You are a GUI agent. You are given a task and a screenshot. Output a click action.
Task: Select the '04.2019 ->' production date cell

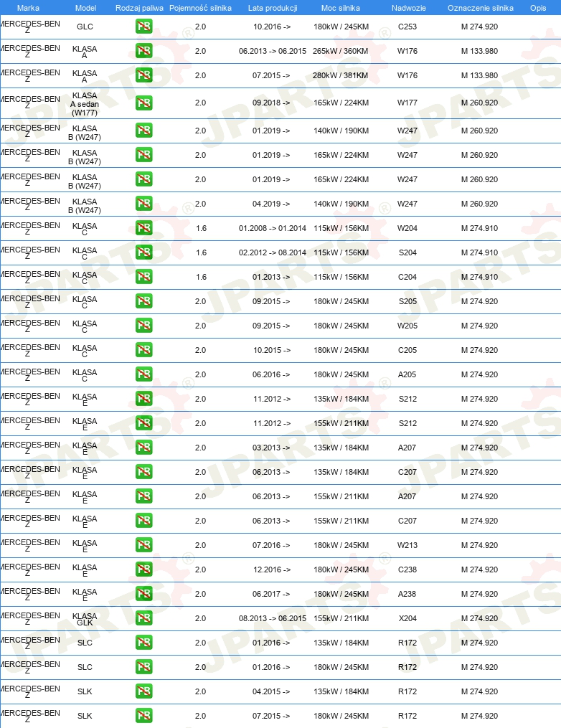pos(271,204)
